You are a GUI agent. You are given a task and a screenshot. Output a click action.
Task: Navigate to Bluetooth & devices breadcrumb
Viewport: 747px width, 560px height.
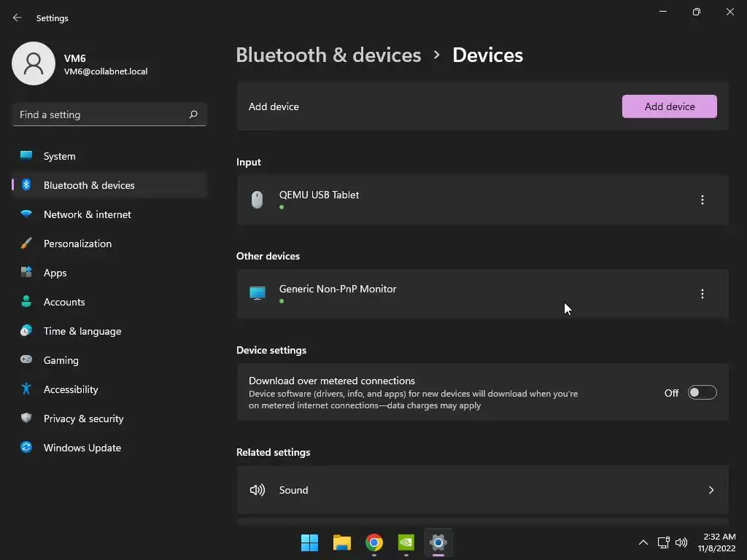click(328, 55)
